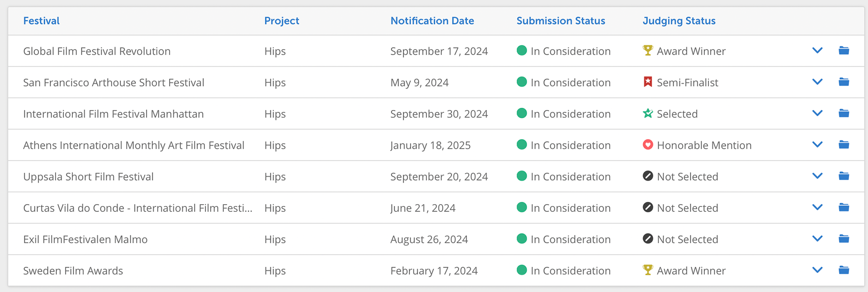Viewport: 868px width, 292px height.
Task: Sort by the Festival column header
Action: [x=41, y=21]
